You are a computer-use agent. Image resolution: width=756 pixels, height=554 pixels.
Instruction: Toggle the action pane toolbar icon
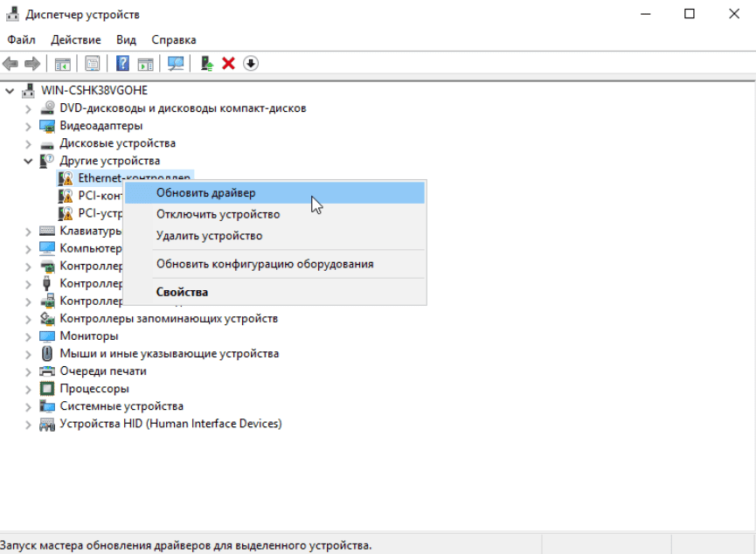click(145, 64)
